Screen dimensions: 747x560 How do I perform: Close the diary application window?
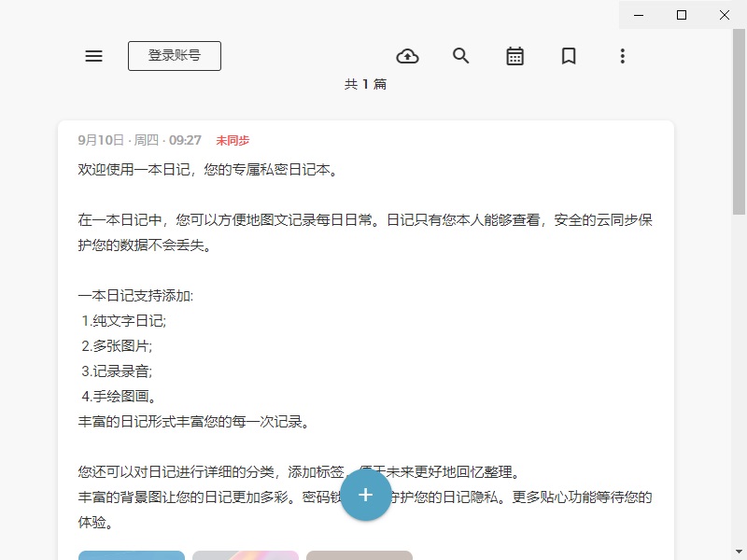(x=725, y=15)
